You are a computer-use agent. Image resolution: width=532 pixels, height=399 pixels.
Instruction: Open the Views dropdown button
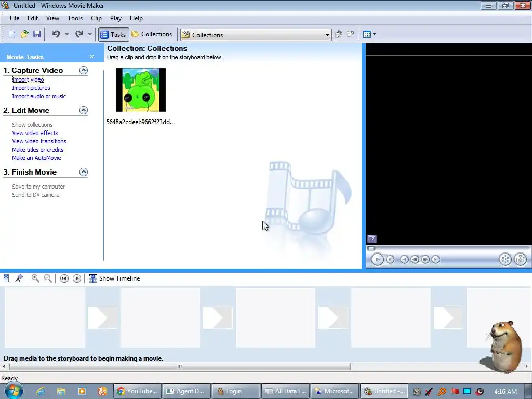369,34
